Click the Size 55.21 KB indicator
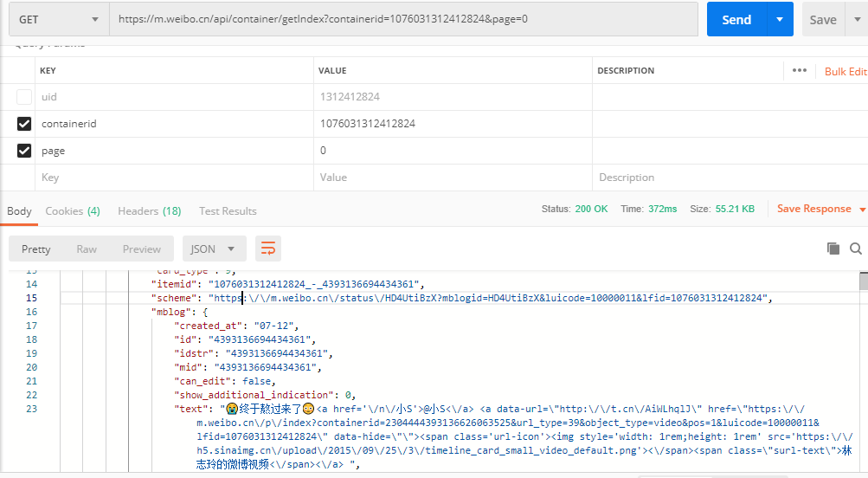The image size is (868, 478). pyautogui.click(x=722, y=209)
